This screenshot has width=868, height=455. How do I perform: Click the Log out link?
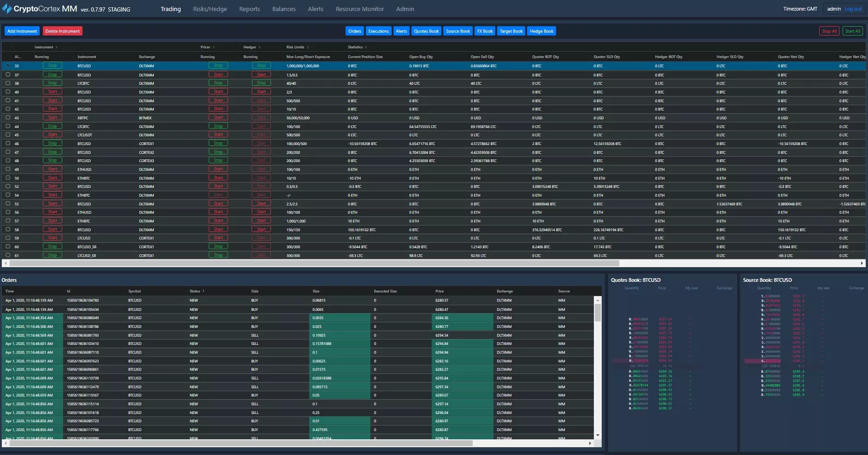click(x=853, y=9)
